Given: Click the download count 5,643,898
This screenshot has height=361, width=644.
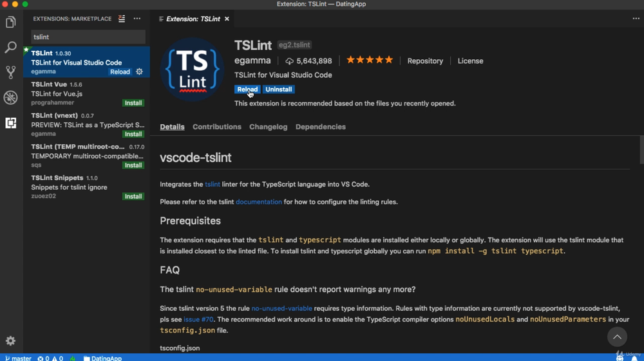Looking at the screenshot, I should [x=309, y=60].
